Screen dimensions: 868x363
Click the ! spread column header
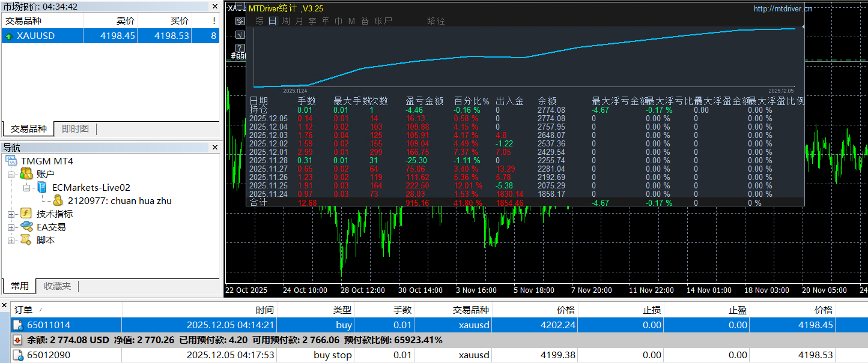point(205,20)
